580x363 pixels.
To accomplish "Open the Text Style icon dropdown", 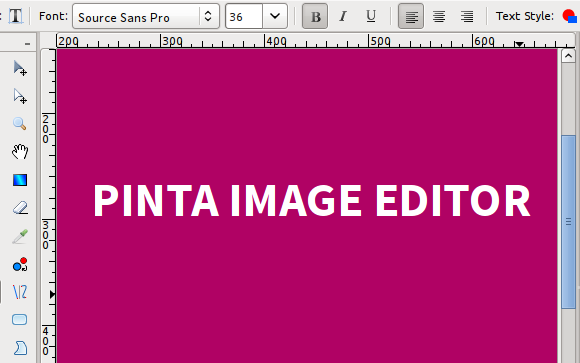I will click(570, 16).
